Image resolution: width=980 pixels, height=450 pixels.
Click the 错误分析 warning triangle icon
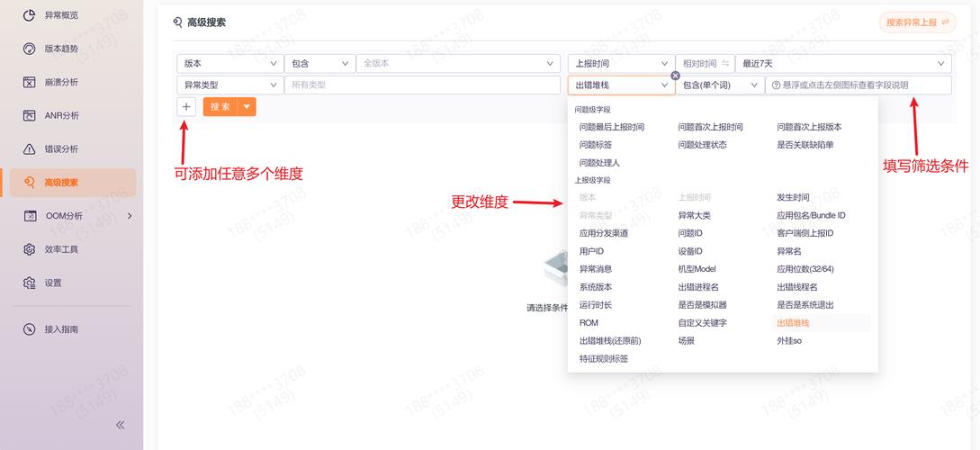coord(29,148)
